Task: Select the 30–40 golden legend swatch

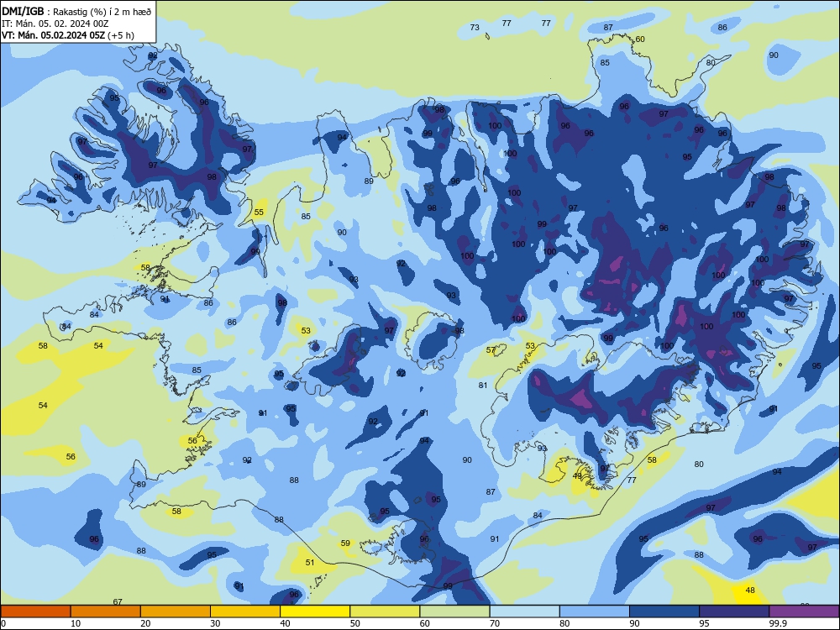Action: click(245, 612)
